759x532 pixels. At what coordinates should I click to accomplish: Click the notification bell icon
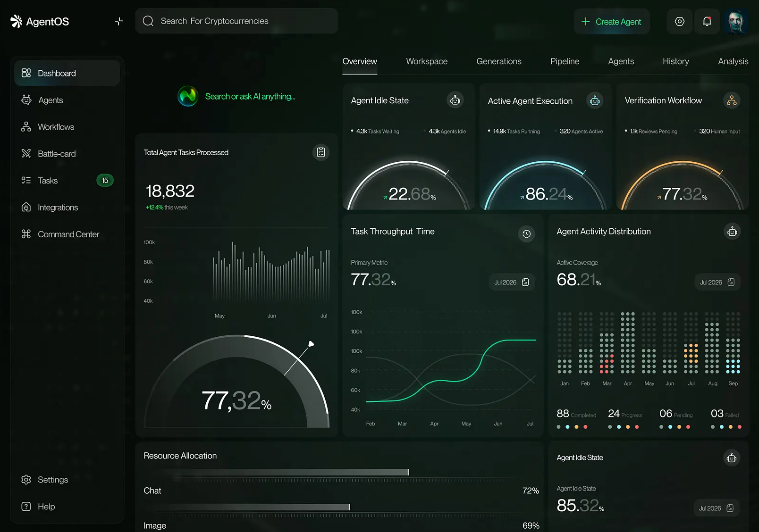(x=707, y=21)
